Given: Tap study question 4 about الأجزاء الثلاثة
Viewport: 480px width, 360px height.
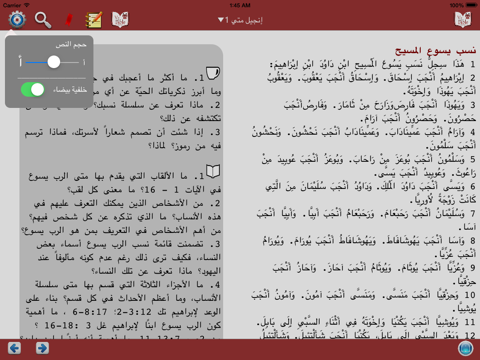Looking at the screenshot, I should [122, 305].
